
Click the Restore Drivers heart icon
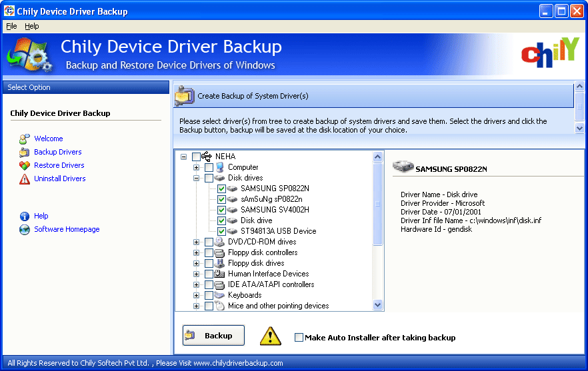click(25, 166)
